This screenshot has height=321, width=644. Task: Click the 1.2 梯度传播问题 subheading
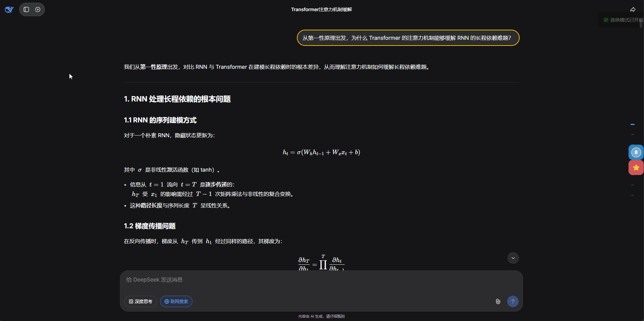point(150,226)
